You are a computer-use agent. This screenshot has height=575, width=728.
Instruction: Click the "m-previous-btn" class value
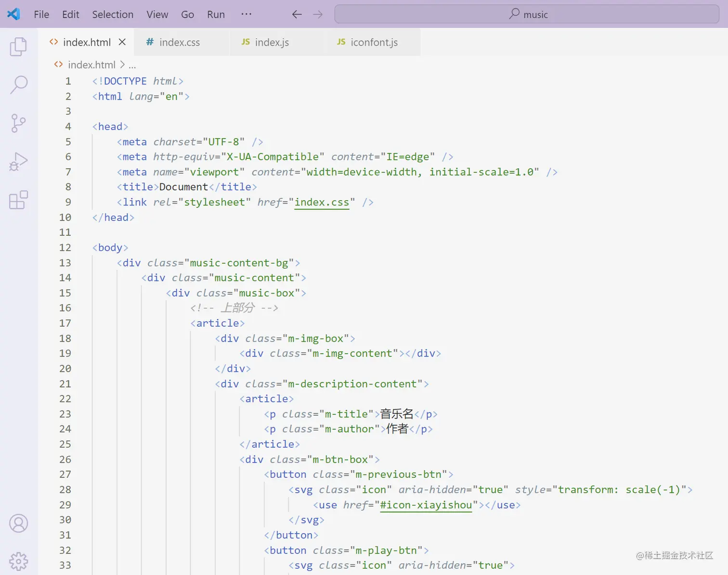[x=399, y=474]
